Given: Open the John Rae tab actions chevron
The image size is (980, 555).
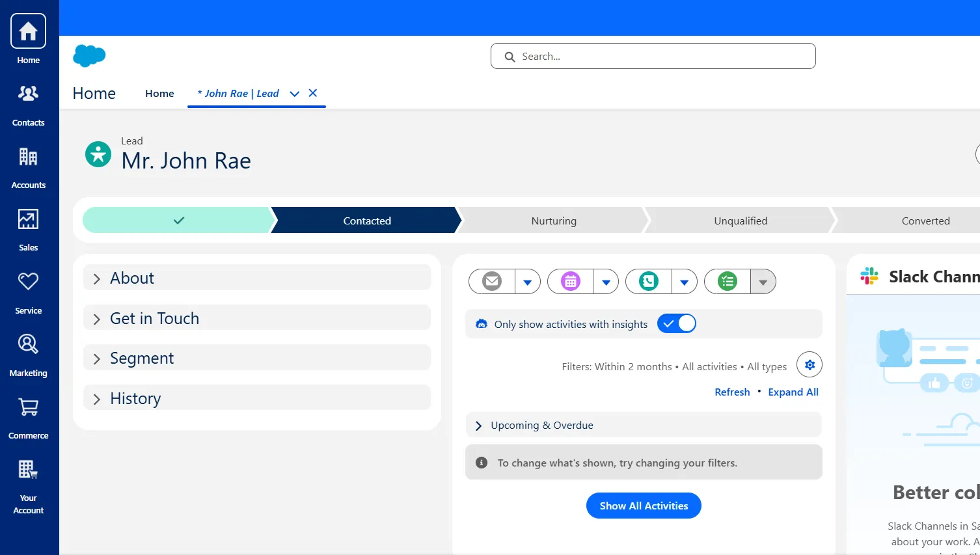Looking at the screenshot, I should [294, 94].
